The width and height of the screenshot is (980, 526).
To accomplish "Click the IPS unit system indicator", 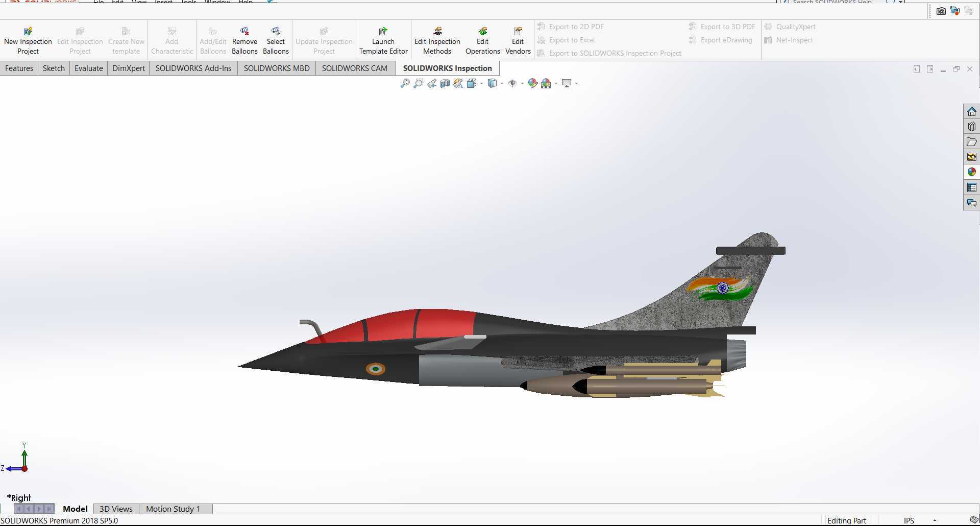I will click(x=909, y=520).
